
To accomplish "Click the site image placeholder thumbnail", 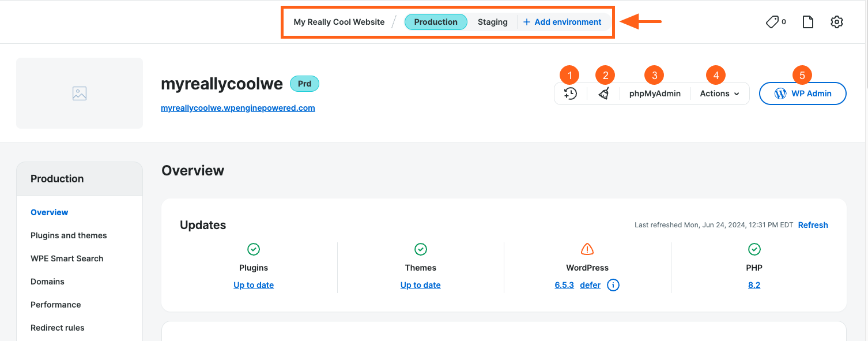I will point(79,93).
